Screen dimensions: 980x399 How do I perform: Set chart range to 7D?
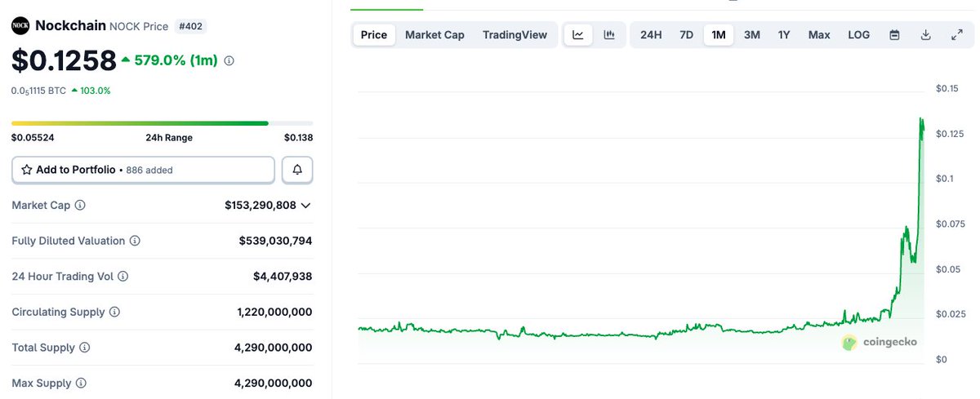tap(687, 35)
